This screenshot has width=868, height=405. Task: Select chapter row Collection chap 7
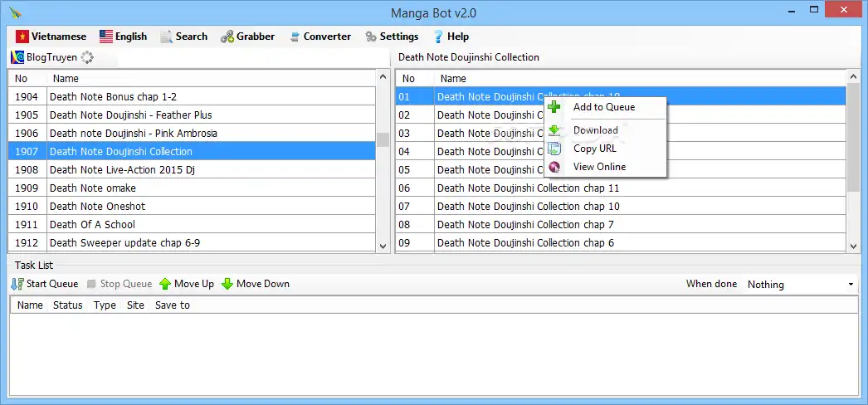621,225
